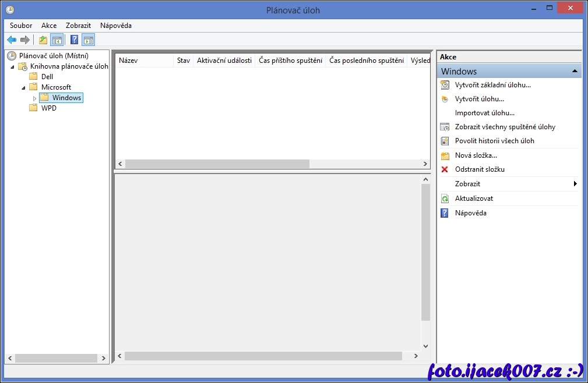Click the up-one-level folder toolbar icon
The height and width of the screenshot is (383, 588).
coord(43,40)
